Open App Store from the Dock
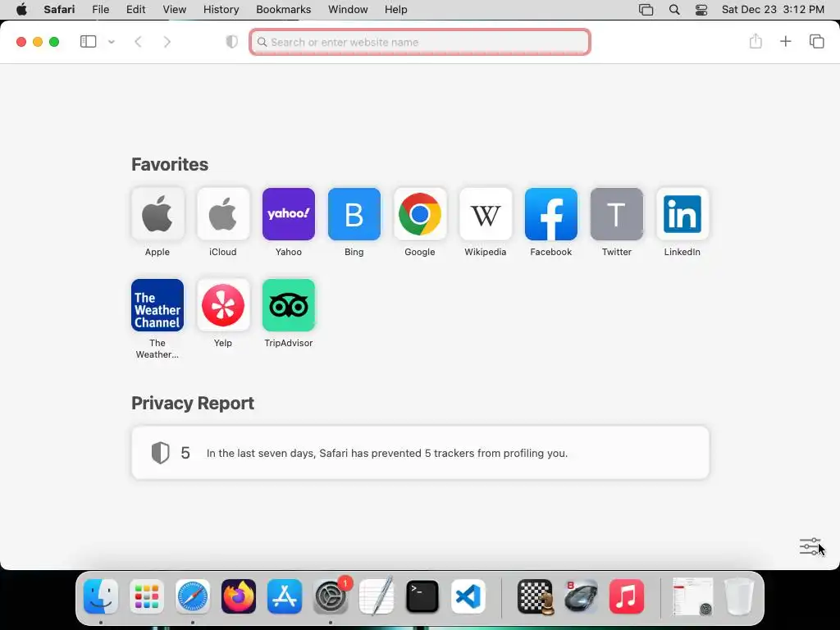This screenshot has height=630, width=840. pos(285,596)
